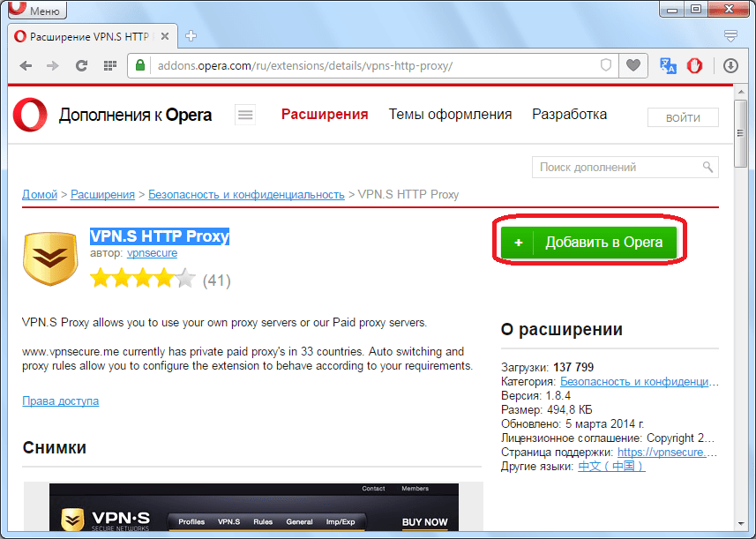The width and height of the screenshot is (756, 539).
Task: Go back with the back arrow
Action: click(26, 65)
